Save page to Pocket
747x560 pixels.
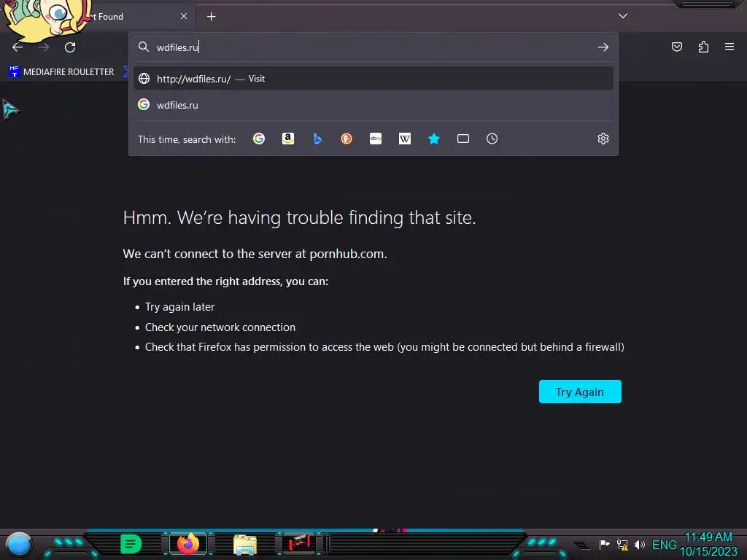point(676,47)
